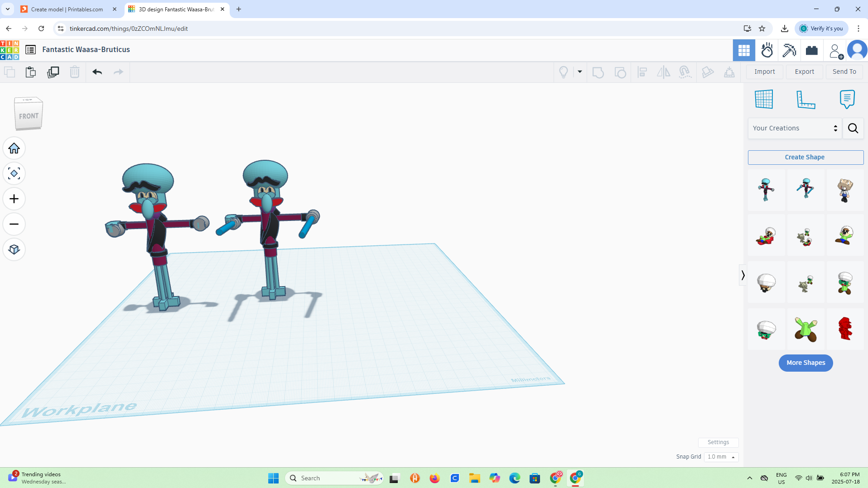The image size is (868, 488).
Task: Click the Send To button
Action: click(844, 72)
